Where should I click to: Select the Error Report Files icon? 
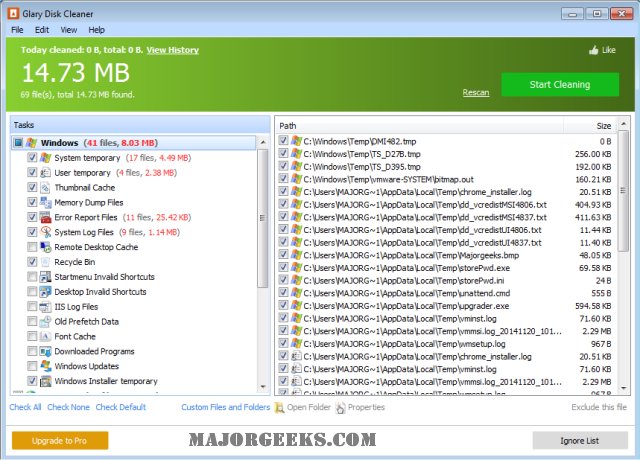(46, 217)
